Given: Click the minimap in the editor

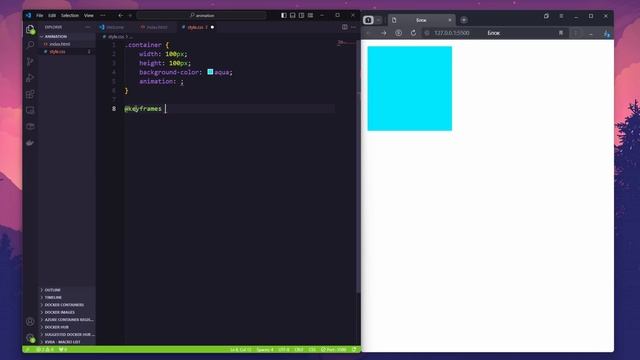Looking at the screenshot, I should click(345, 42).
